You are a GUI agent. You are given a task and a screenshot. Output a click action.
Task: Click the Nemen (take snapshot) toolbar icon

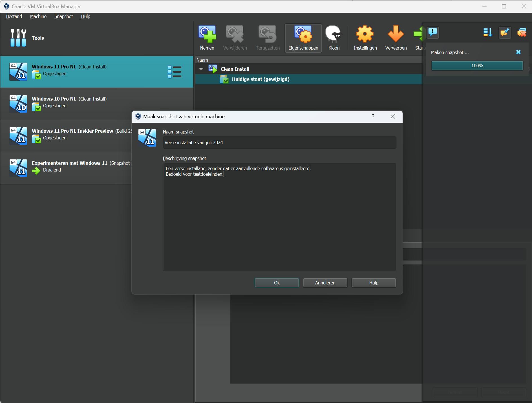(x=207, y=34)
